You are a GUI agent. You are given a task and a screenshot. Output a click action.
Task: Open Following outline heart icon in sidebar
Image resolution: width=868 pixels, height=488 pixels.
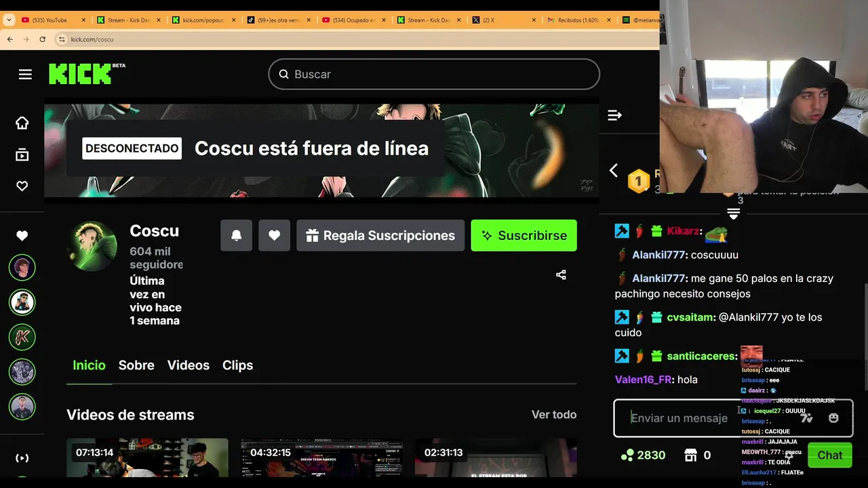pos(22,186)
